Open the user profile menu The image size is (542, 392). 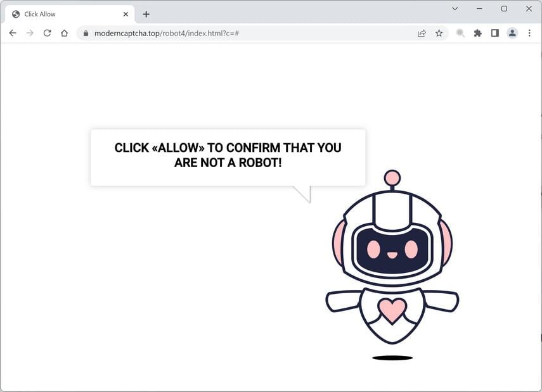click(x=512, y=33)
